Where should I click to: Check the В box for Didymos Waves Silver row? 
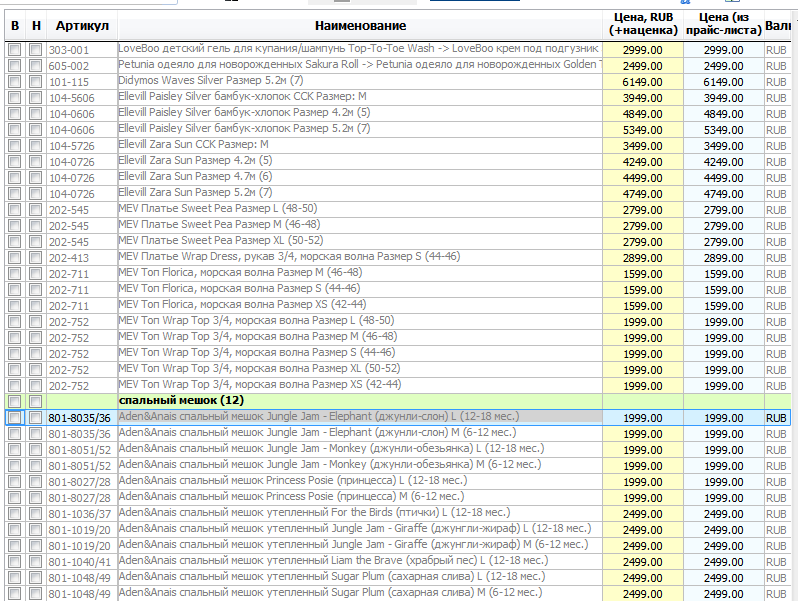click(15, 81)
